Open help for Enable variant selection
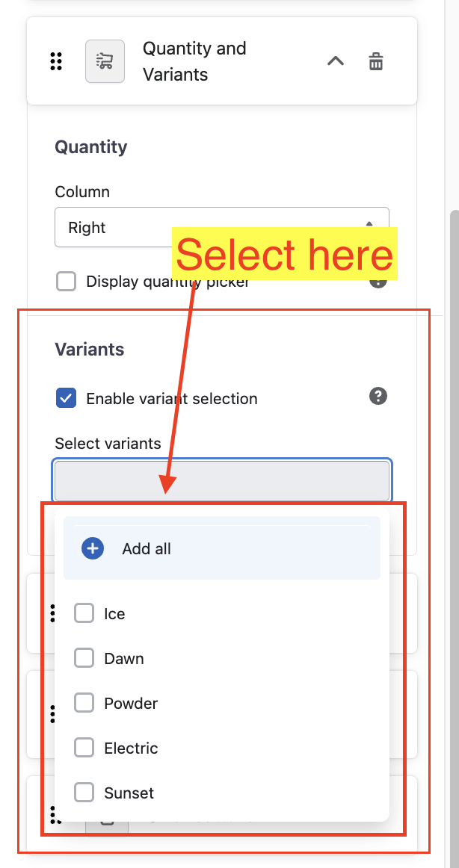The width and height of the screenshot is (459, 868). coord(378,397)
